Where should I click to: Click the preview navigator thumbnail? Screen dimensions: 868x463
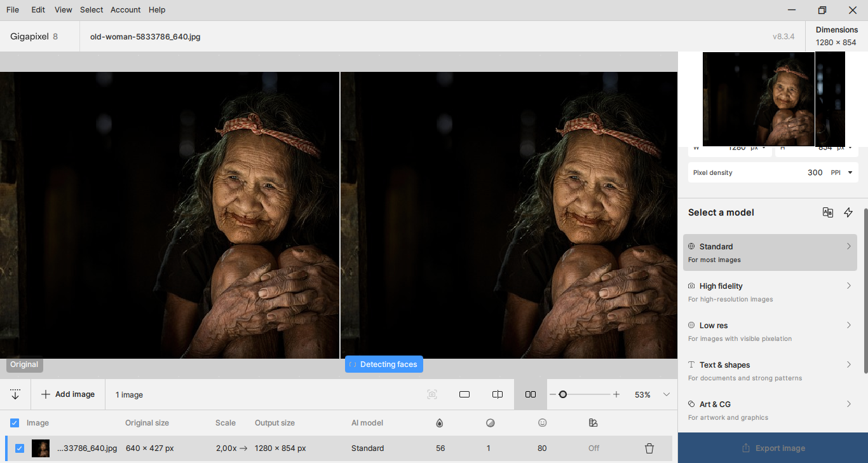coord(774,99)
